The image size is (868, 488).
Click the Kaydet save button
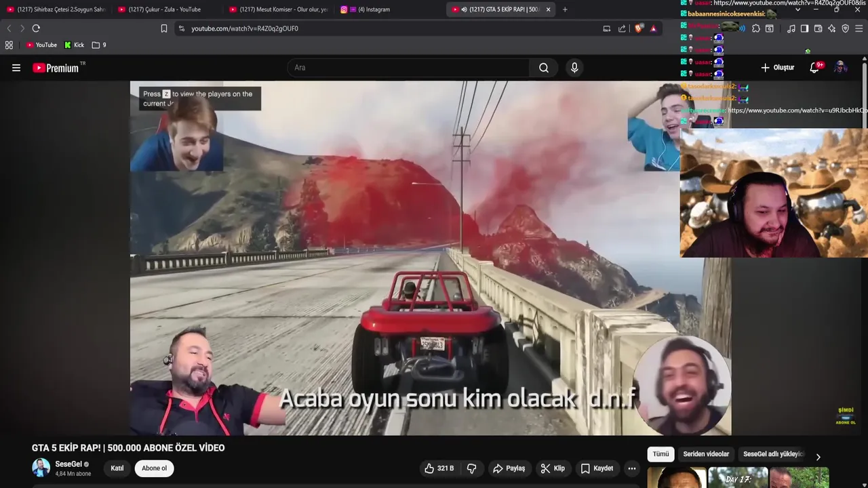pyautogui.click(x=596, y=468)
